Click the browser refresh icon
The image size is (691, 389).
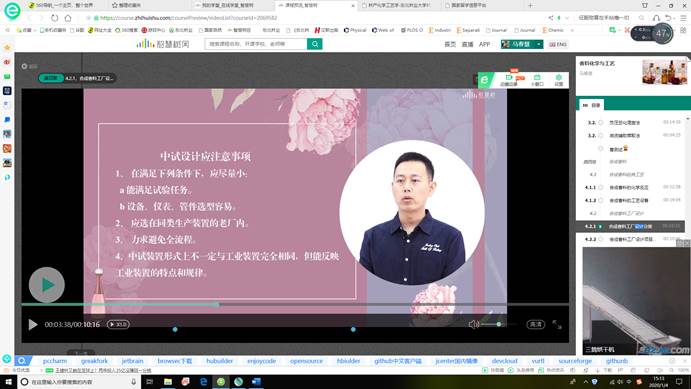tap(54, 18)
